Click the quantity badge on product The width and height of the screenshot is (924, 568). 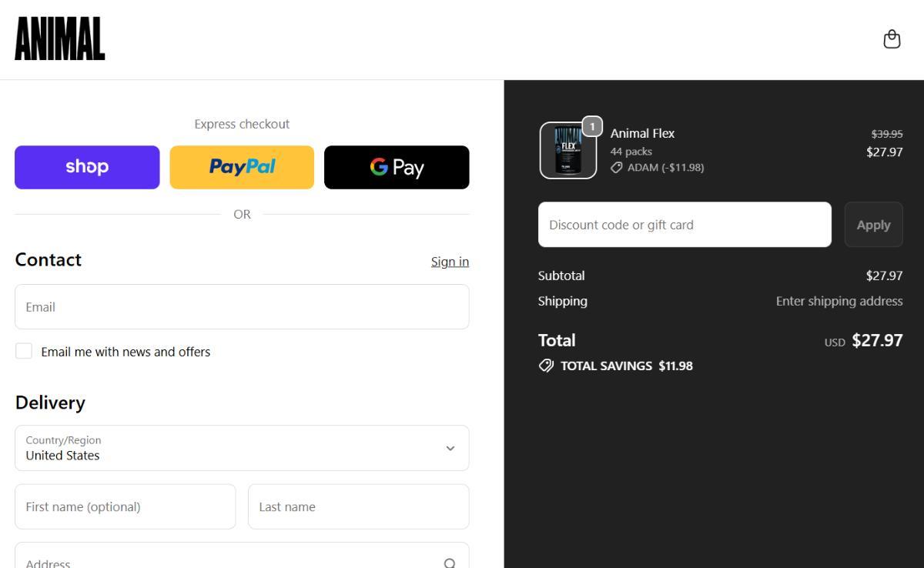click(x=591, y=127)
